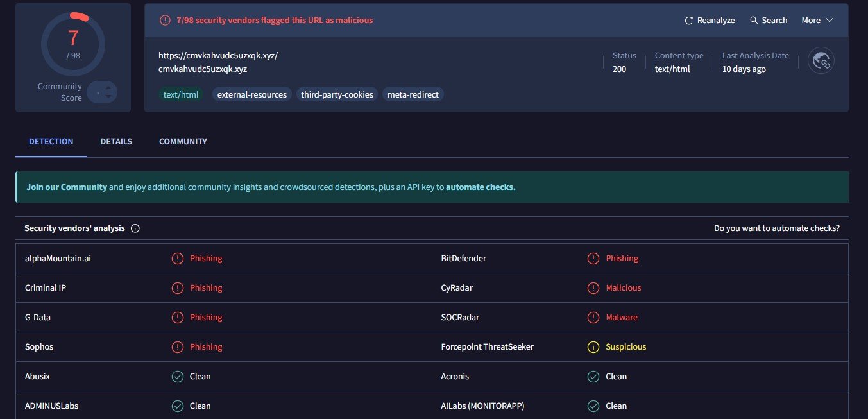Open the Community tab
The height and width of the screenshot is (419, 868).
pyautogui.click(x=183, y=142)
